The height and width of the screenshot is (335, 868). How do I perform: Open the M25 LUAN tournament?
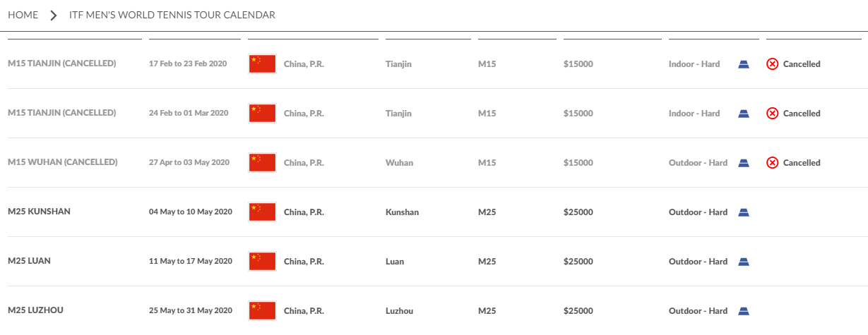29,260
